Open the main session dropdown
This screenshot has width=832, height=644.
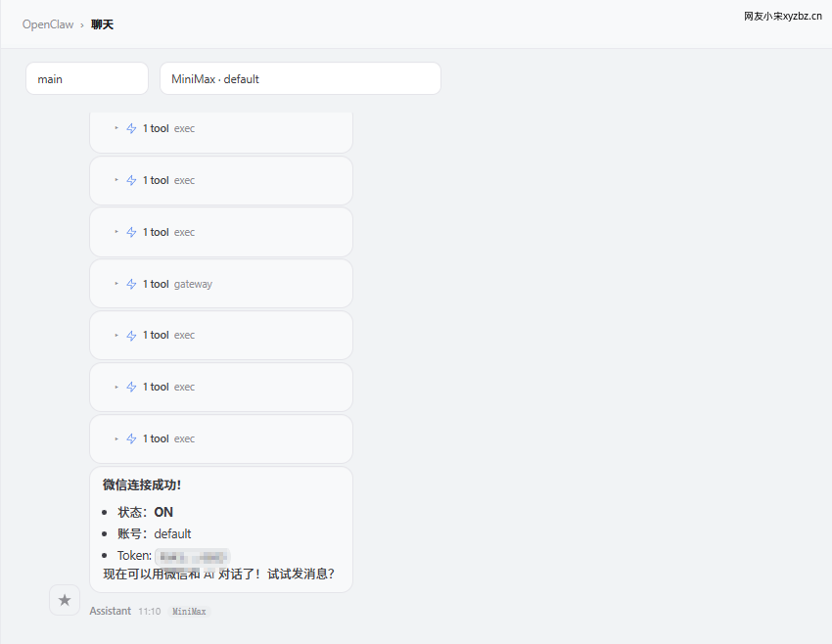[x=87, y=78]
